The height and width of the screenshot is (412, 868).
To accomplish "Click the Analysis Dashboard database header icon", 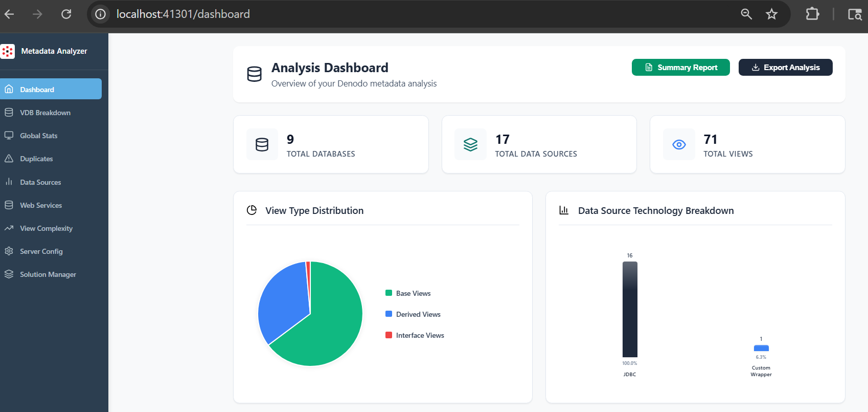I will point(254,74).
